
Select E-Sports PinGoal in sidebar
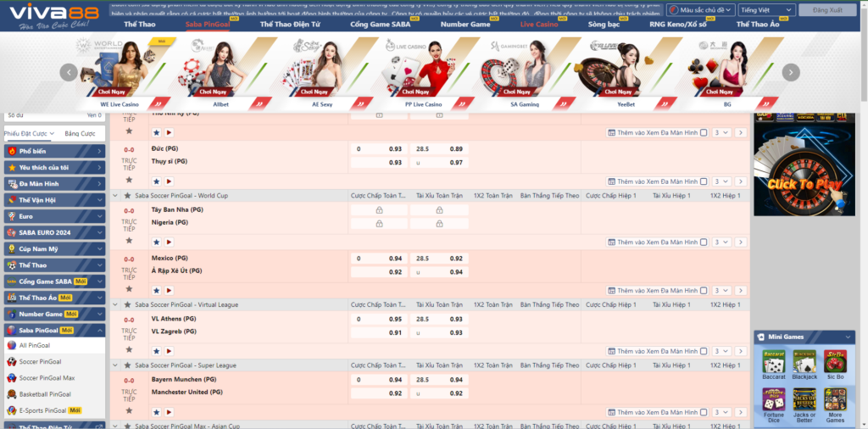(x=43, y=410)
